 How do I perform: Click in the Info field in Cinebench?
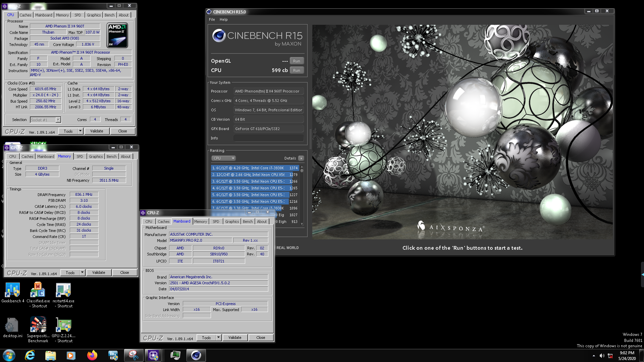tap(269, 138)
